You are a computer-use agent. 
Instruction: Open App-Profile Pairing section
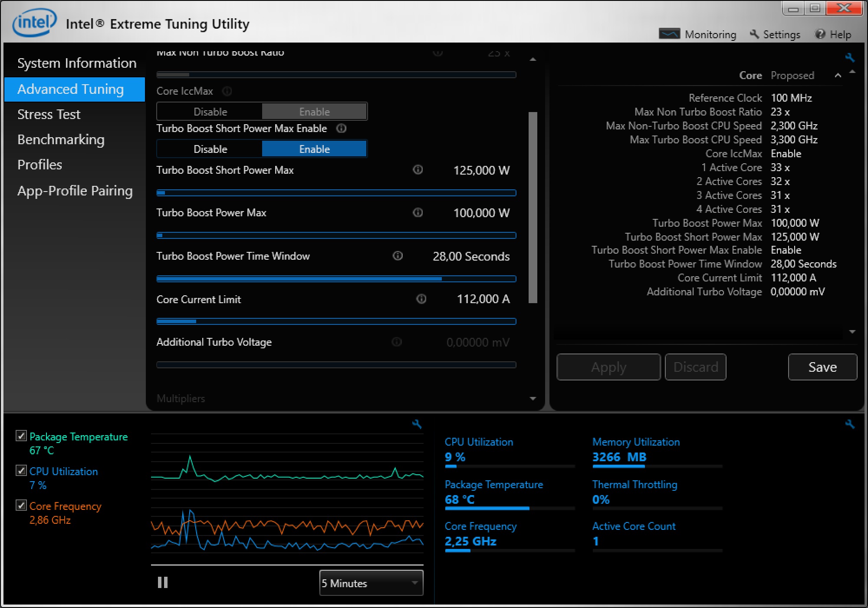click(75, 191)
